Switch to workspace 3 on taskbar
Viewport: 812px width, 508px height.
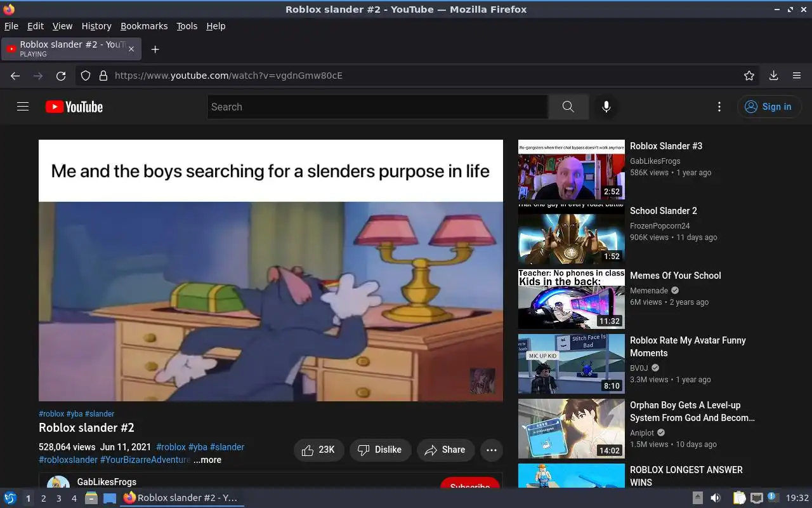pos(58,498)
